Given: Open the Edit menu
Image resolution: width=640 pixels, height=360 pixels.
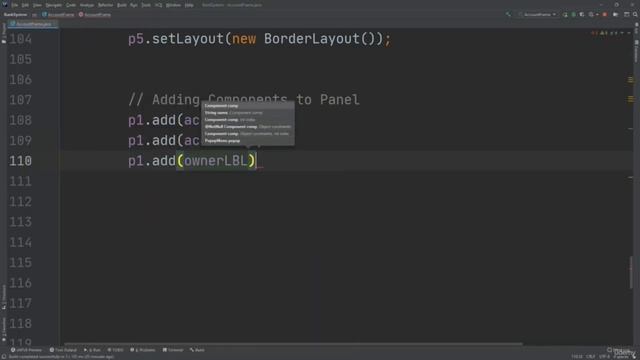Looking at the screenshot, I should tap(25, 5).
